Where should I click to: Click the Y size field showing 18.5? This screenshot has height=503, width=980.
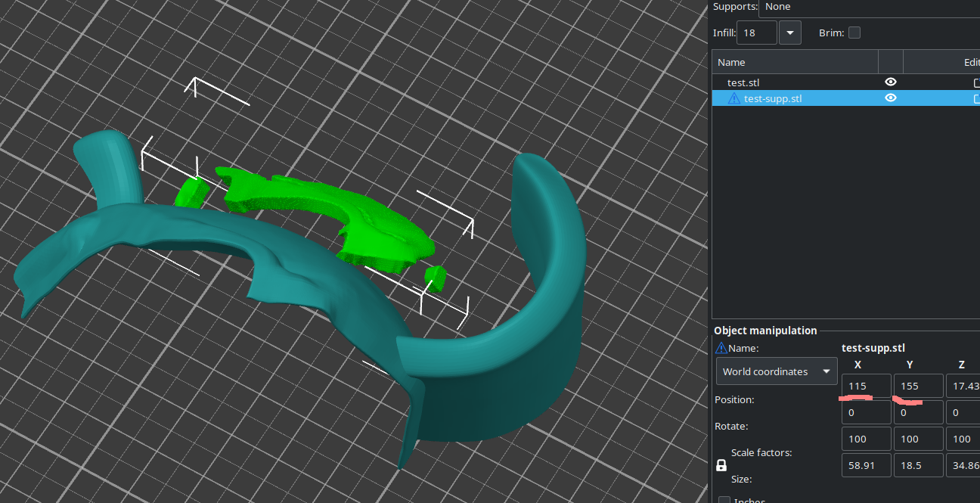(x=919, y=465)
